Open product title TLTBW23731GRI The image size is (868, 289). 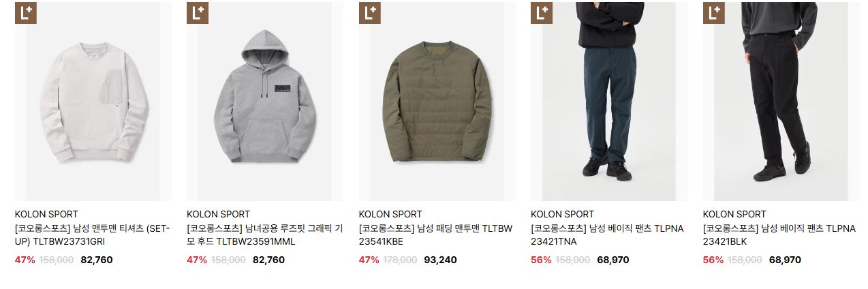[x=93, y=235]
